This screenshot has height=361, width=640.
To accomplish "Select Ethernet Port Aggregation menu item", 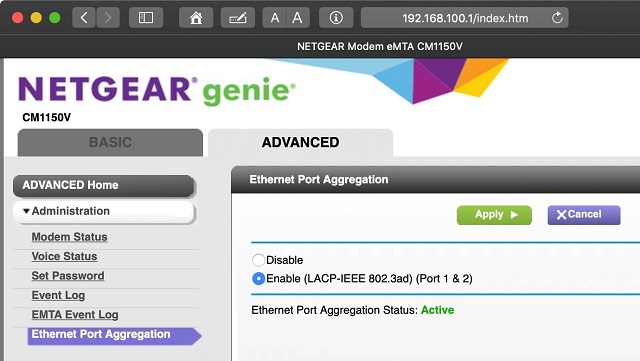I will (114, 335).
